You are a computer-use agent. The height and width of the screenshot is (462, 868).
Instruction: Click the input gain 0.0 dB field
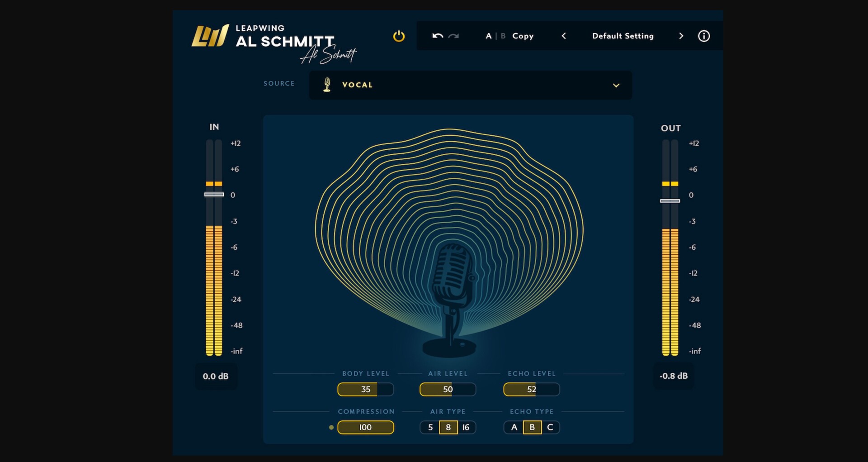(x=216, y=376)
